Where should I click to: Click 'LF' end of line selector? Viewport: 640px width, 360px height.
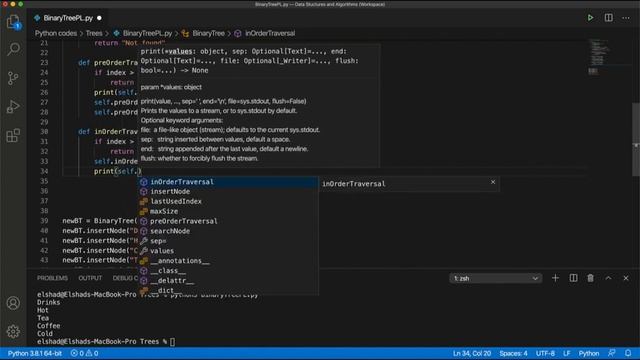point(567,353)
